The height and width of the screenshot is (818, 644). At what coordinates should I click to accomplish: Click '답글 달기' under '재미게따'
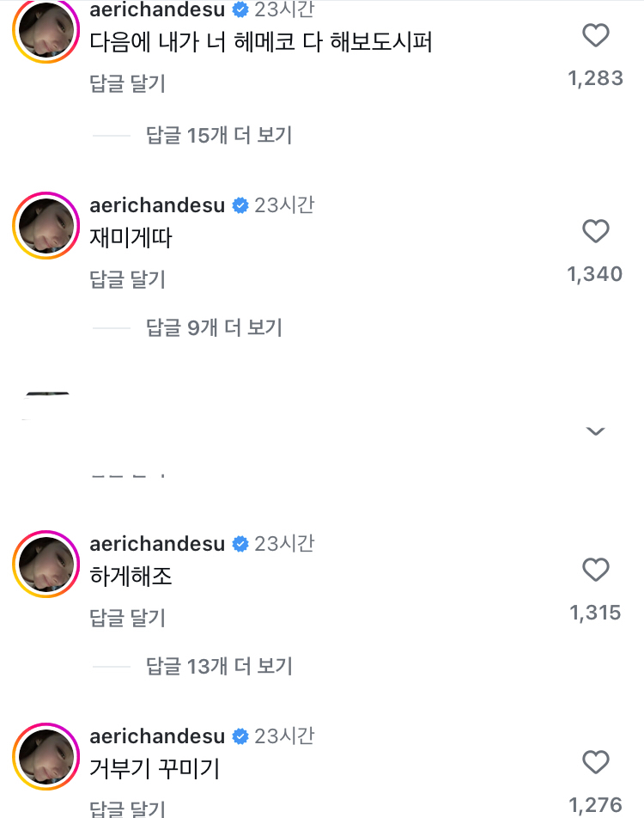coord(127,279)
